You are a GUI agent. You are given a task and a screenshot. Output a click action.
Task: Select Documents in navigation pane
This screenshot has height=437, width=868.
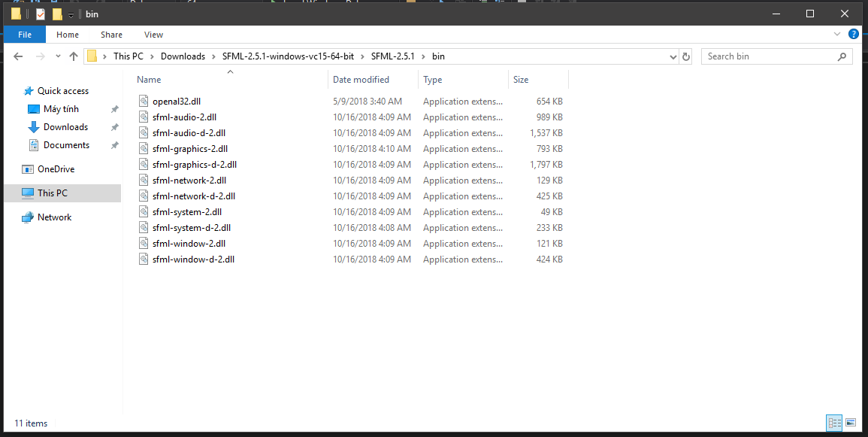pyautogui.click(x=66, y=145)
